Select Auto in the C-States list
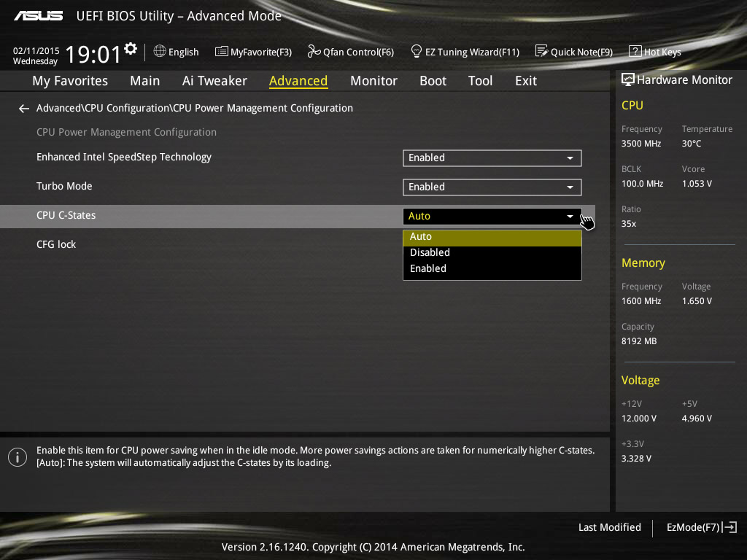The width and height of the screenshot is (747, 560). [x=492, y=237]
